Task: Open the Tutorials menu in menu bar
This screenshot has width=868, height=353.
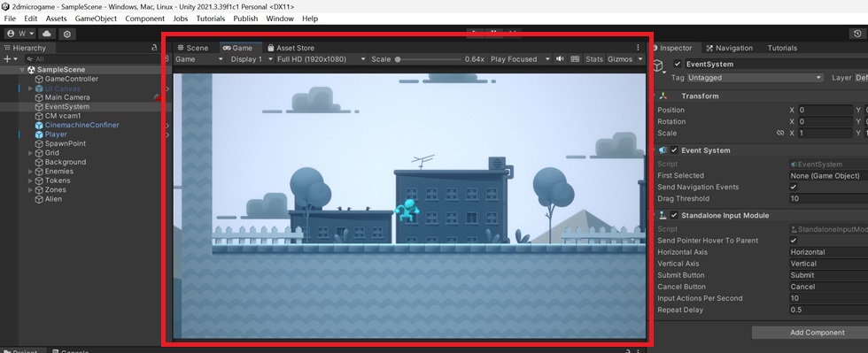Action: coord(211,19)
